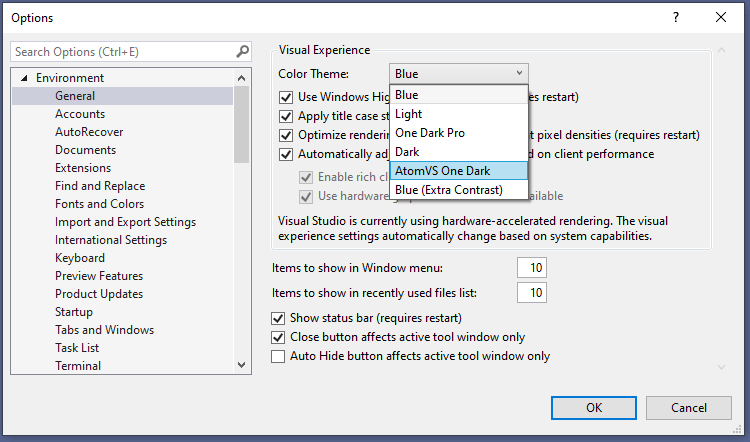The image size is (750, 442).
Task: Open Fonts and Colors settings page
Action: (x=99, y=204)
